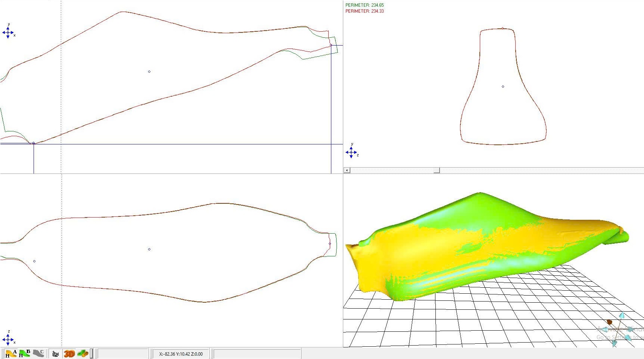Click the camera view icon
Image resolution: width=644 pixels, height=359 pixels.
click(x=56, y=354)
